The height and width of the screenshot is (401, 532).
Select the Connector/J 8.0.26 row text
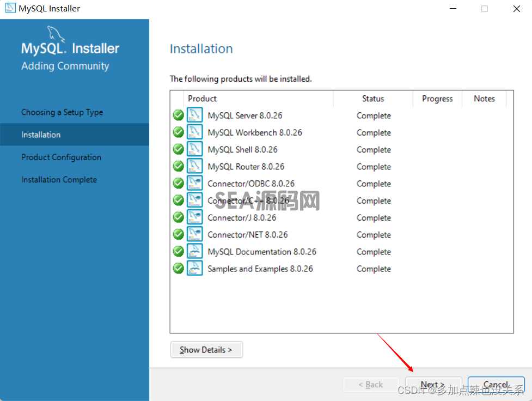pyautogui.click(x=242, y=217)
